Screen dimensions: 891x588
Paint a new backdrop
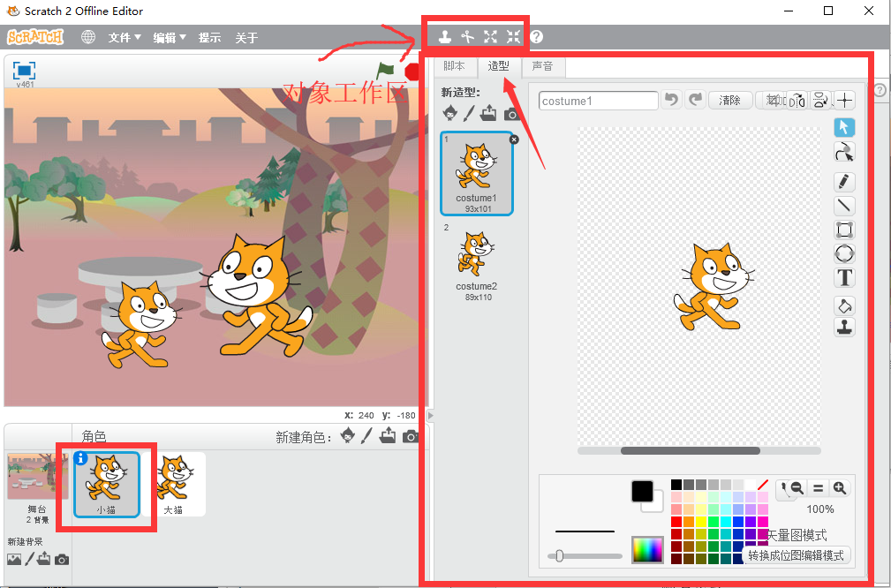click(x=29, y=559)
